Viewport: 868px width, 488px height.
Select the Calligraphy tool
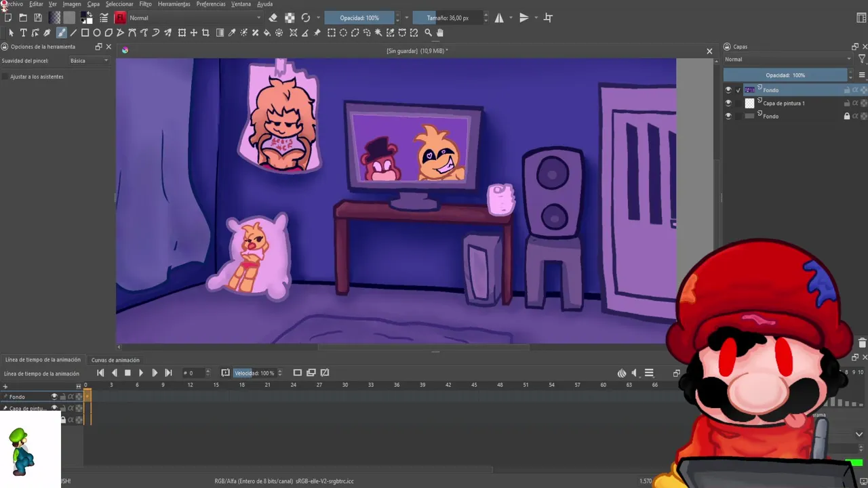pos(47,33)
